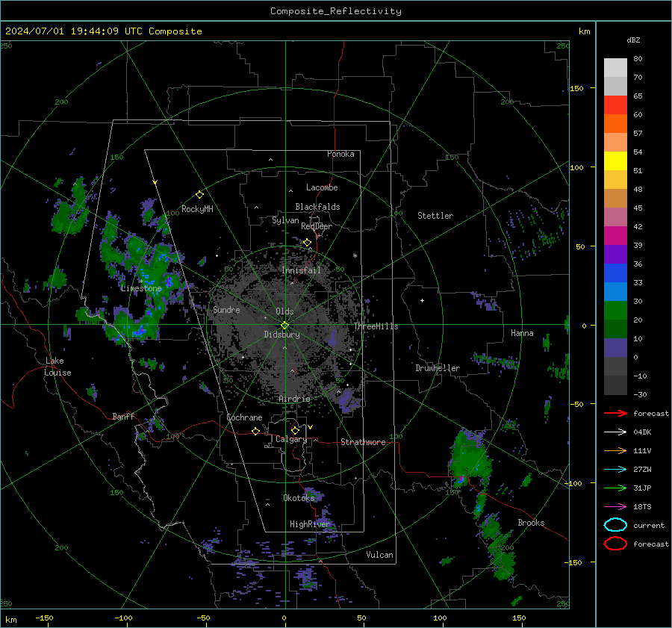
Task: Select the Lacombe label
Action: click(x=322, y=187)
